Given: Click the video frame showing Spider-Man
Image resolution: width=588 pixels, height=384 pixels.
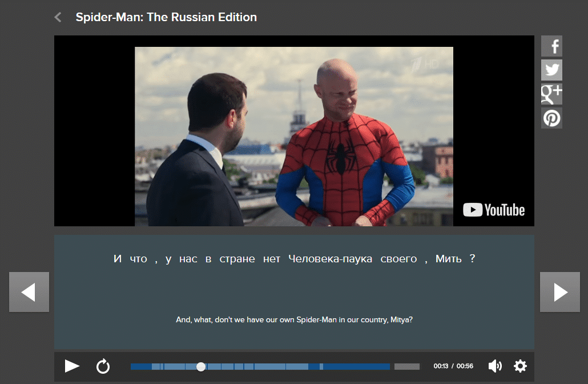Looking at the screenshot, I should (x=293, y=136).
